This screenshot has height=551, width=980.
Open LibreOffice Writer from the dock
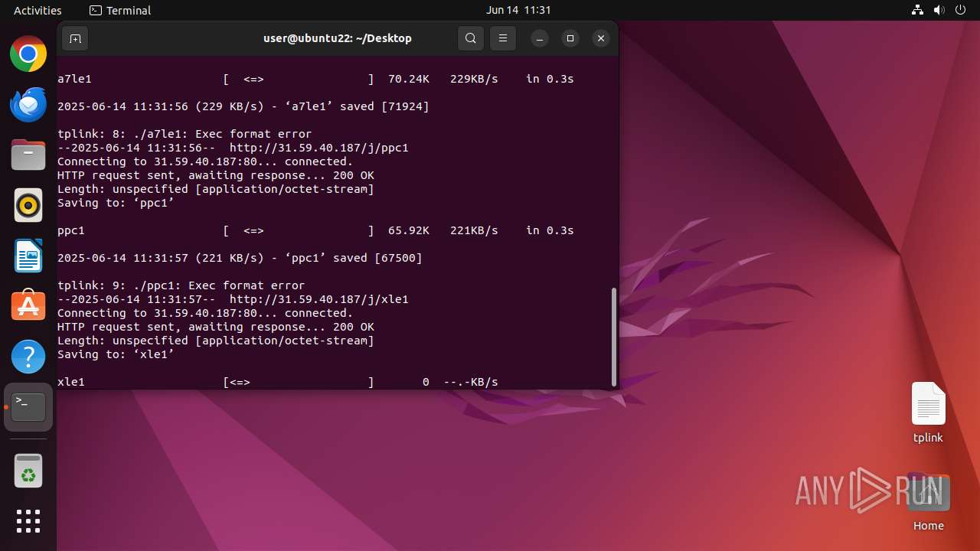pos(28,256)
